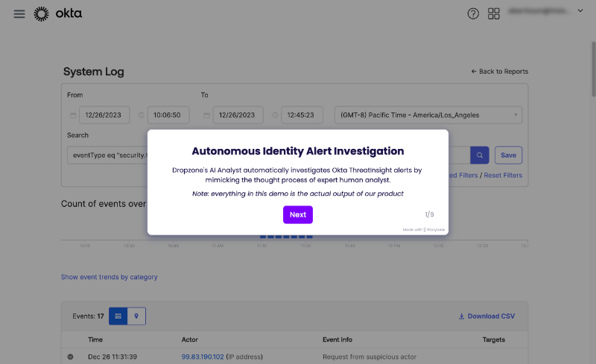This screenshot has height=364, width=596.
Task: Switch to table list view icon
Action: [118, 316]
